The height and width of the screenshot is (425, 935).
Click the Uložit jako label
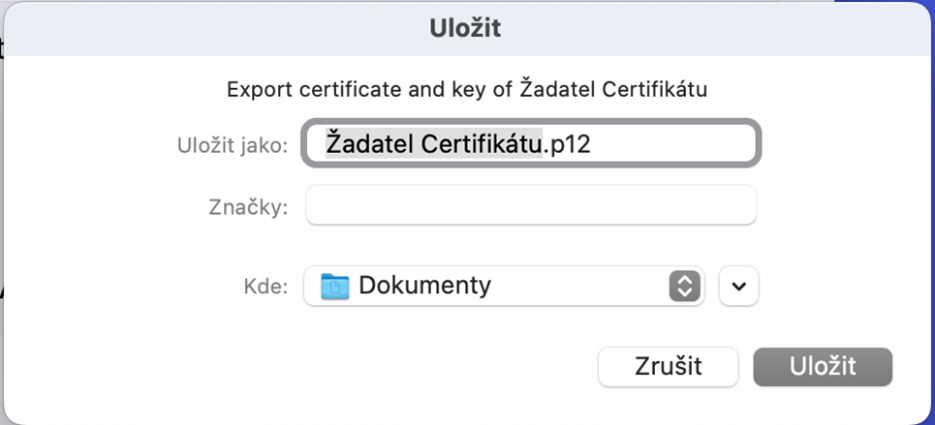click(x=233, y=145)
